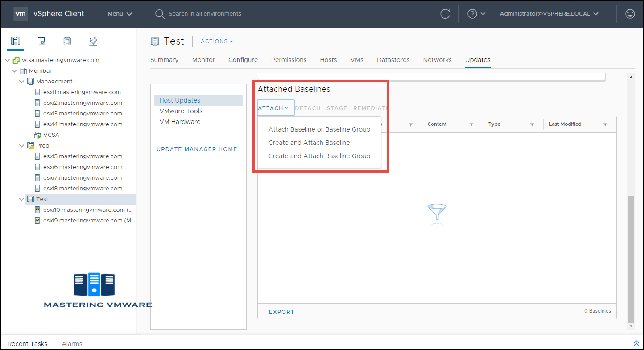Screen dimensions: 644x350
Task: Select the Updates tab
Action: (478, 60)
